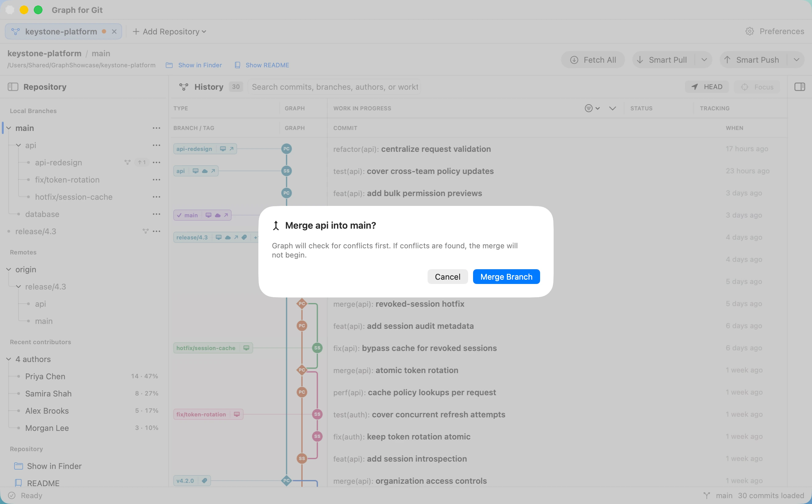Click graph icon beside release/4.3 branch

(x=145, y=232)
